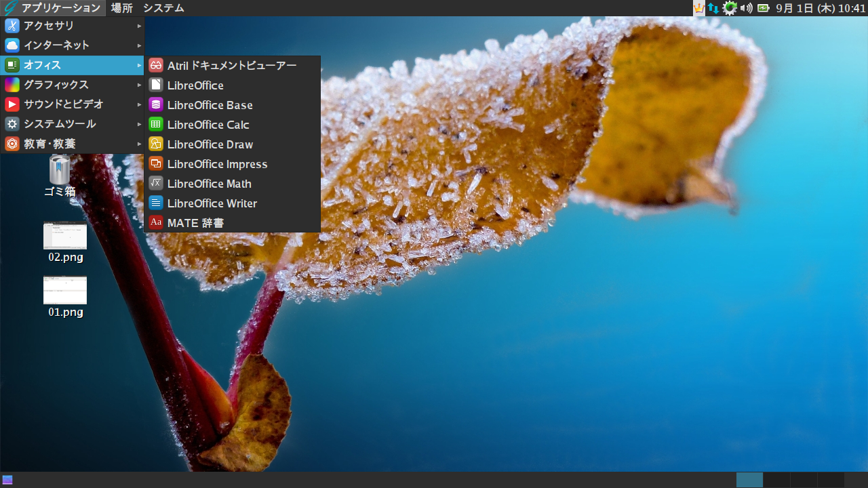The width and height of the screenshot is (868, 488).
Task: Click the インターネット cloud category icon
Action: point(12,45)
